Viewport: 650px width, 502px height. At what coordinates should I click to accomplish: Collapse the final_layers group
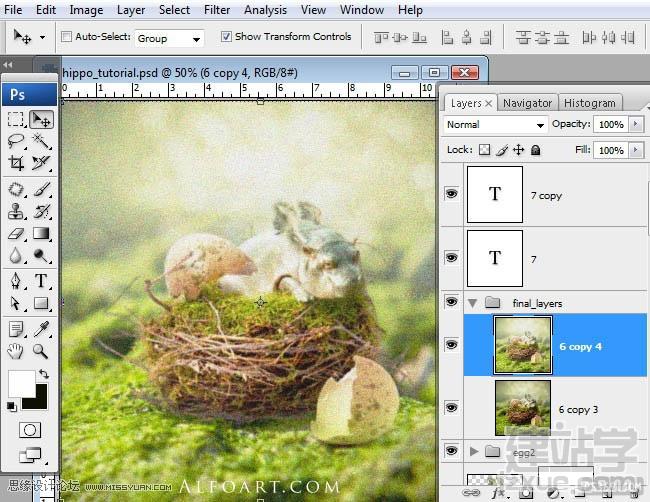click(472, 303)
